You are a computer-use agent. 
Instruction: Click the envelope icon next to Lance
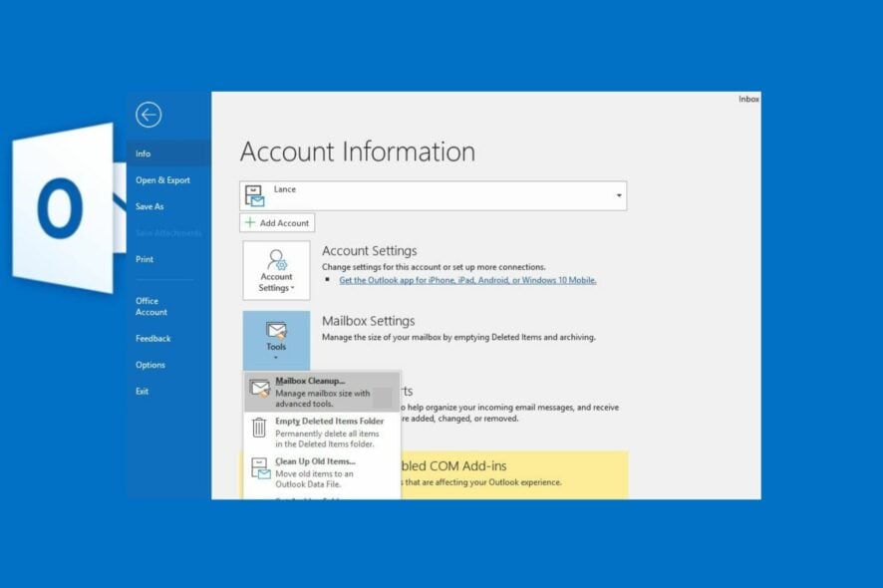click(256, 194)
